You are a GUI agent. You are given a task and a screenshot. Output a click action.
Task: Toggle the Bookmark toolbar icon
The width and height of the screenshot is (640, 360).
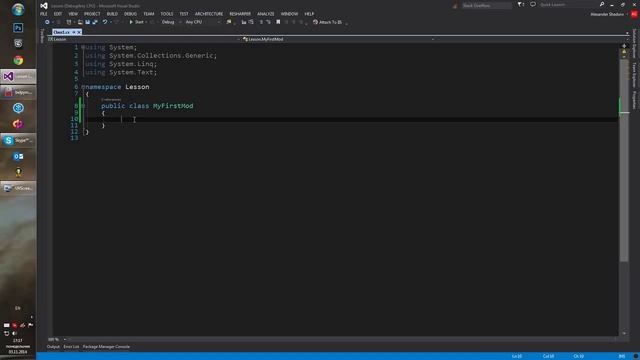278,22
